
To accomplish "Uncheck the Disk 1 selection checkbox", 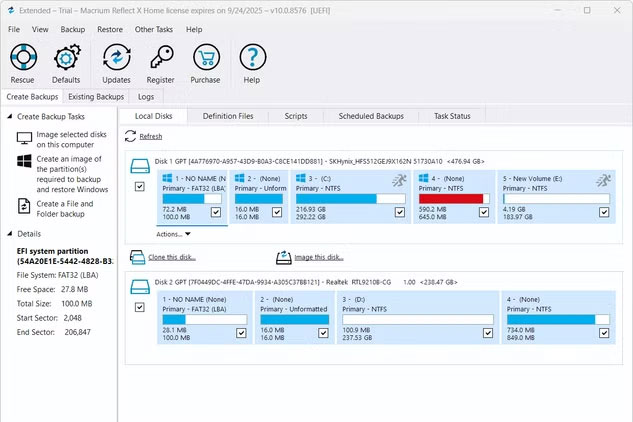I will point(139,187).
